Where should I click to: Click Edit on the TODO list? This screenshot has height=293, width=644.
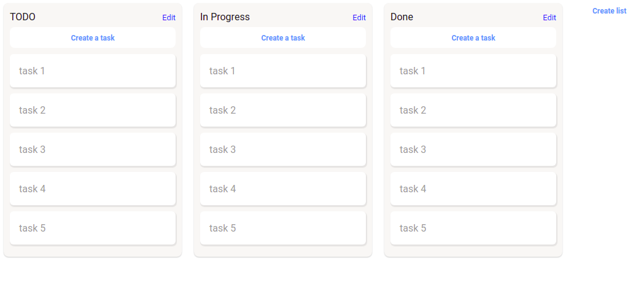click(x=169, y=18)
